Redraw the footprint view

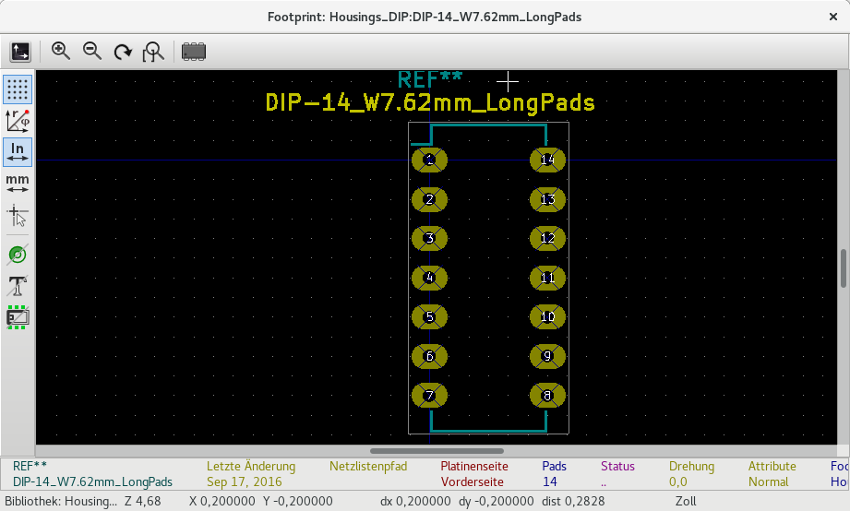tap(123, 51)
